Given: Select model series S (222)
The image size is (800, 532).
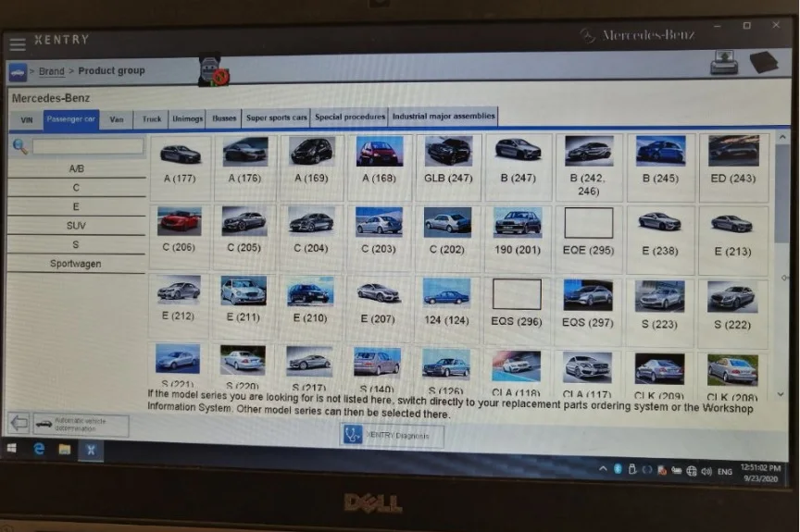Looking at the screenshot, I should click(x=731, y=315).
